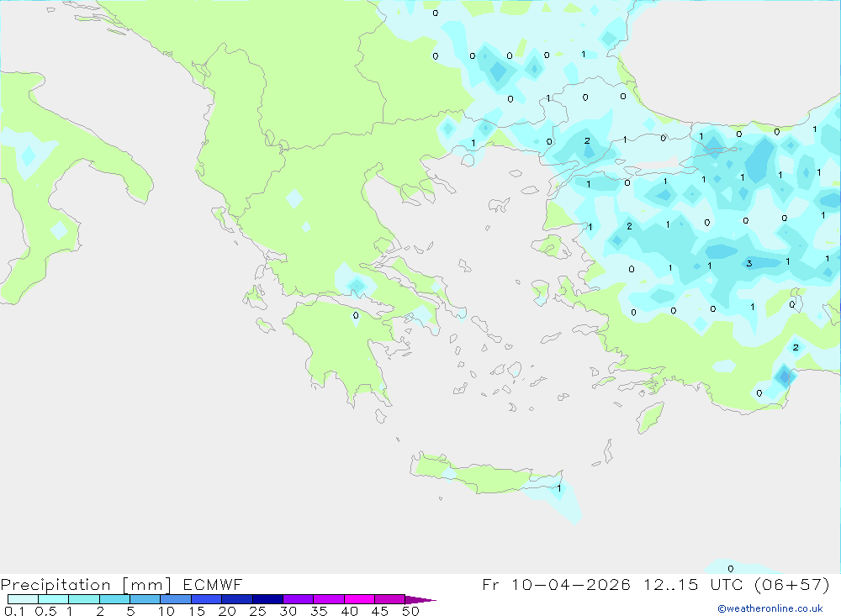Click the legend swatch between 0.1 and 0.5
Screen dimensions: 841x616
(x=23, y=599)
